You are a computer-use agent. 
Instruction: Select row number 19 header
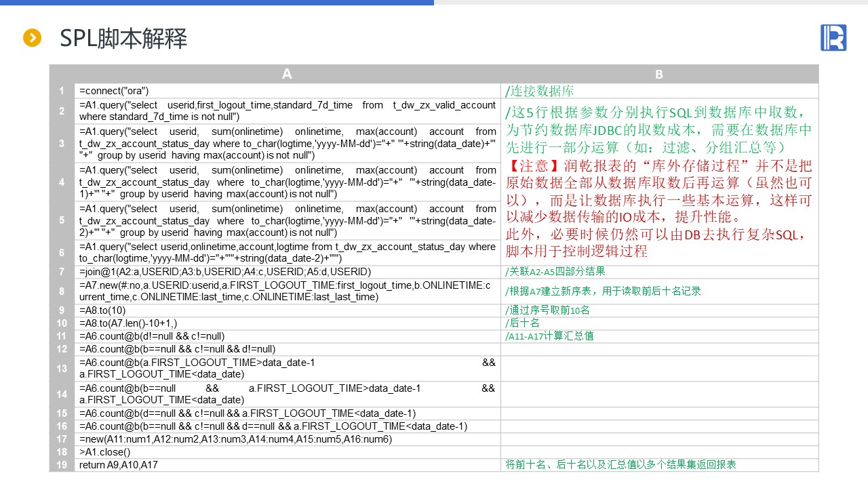click(x=62, y=465)
